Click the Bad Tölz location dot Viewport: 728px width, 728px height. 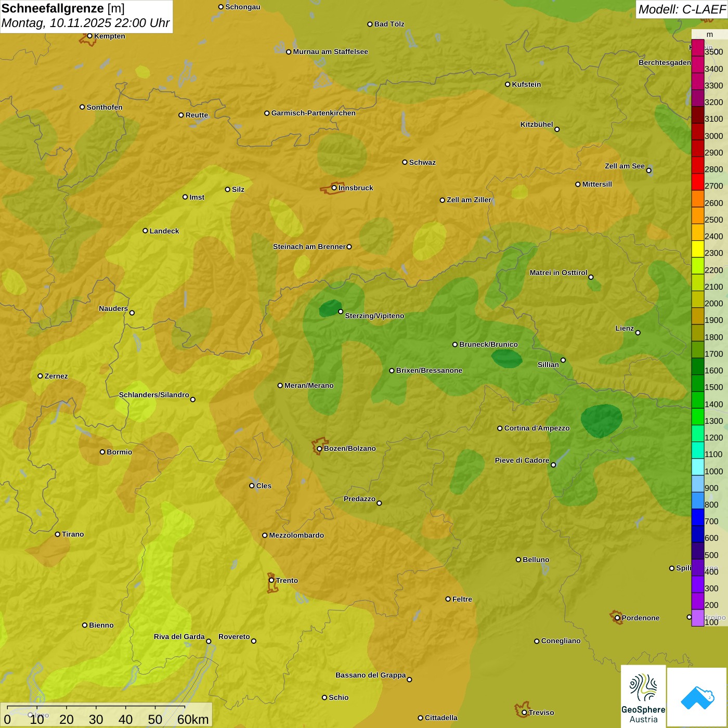[370, 24]
